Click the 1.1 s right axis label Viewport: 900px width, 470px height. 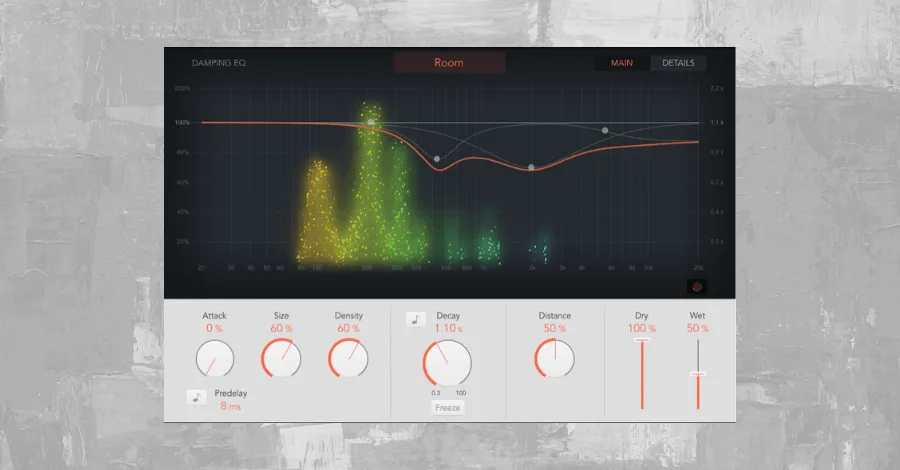tap(717, 122)
